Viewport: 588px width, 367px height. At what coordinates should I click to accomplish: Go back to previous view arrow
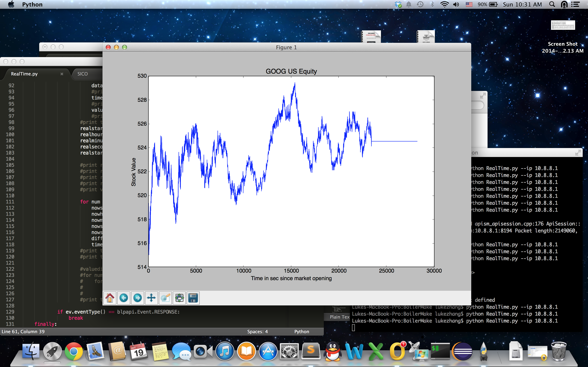click(124, 298)
